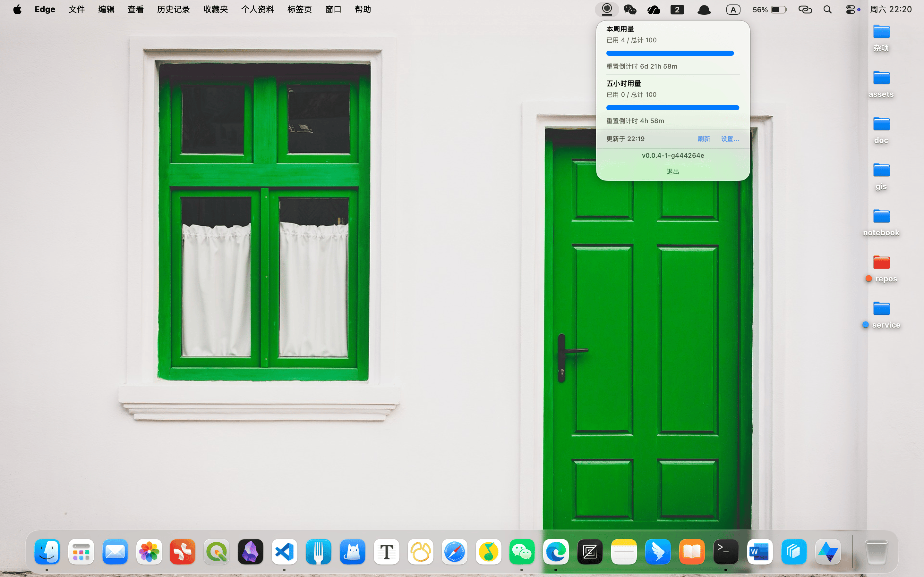
Task: Open Terminal app in the dock
Action: coord(726,552)
